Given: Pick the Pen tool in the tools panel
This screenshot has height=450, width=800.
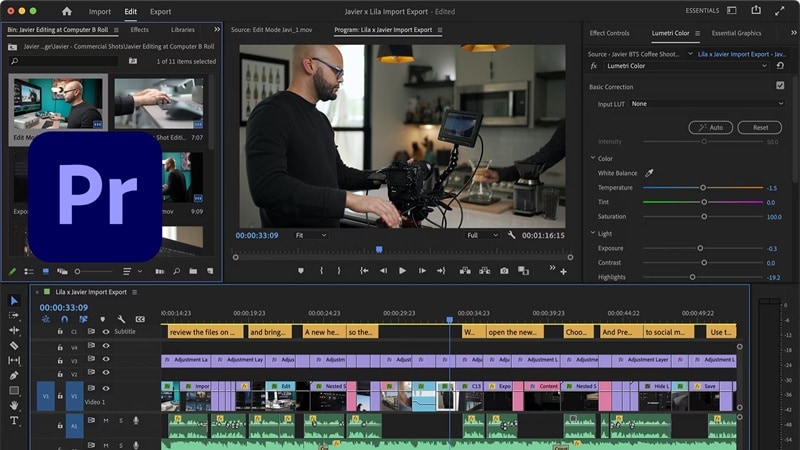Looking at the screenshot, I should (14, 375).
